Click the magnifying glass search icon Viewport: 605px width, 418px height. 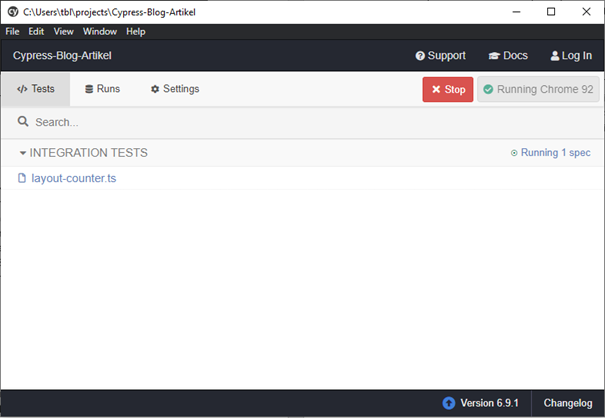point(23,122)
